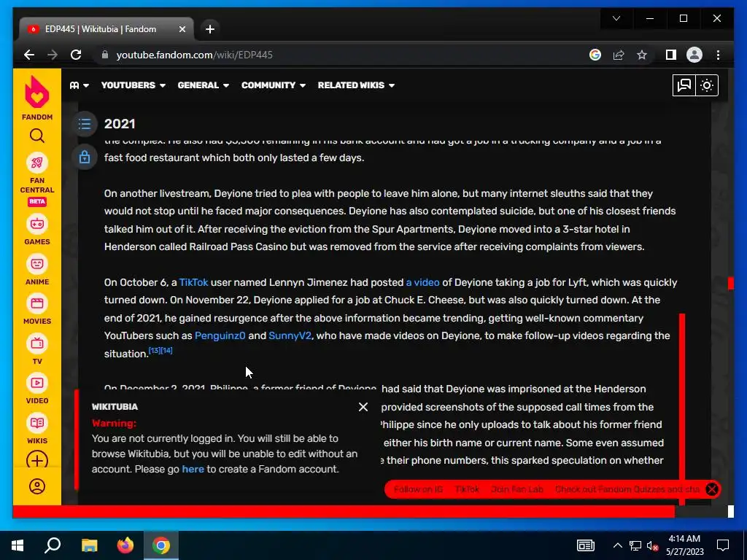Click Join Fan Lab in promo bar
Viewport: 747px width, 560px height.
pyautogui.click(x=517, y=489)
